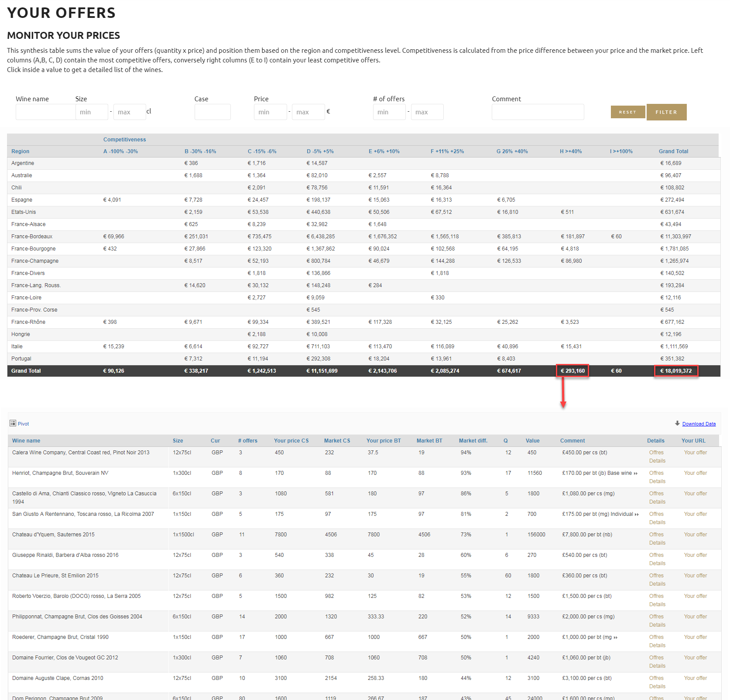Sort offers by Wine name header
This screenshot has width=730, height=700.
pos(26,441)
